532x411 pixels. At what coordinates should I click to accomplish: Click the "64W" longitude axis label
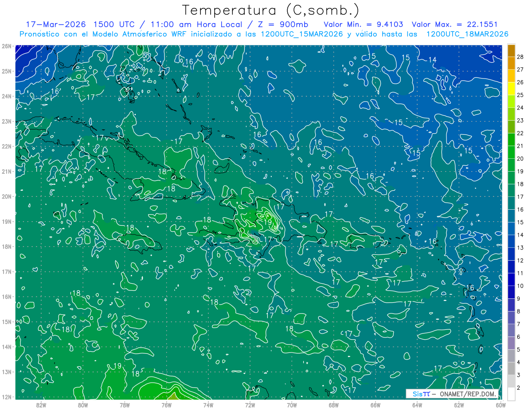click(417, 404)
